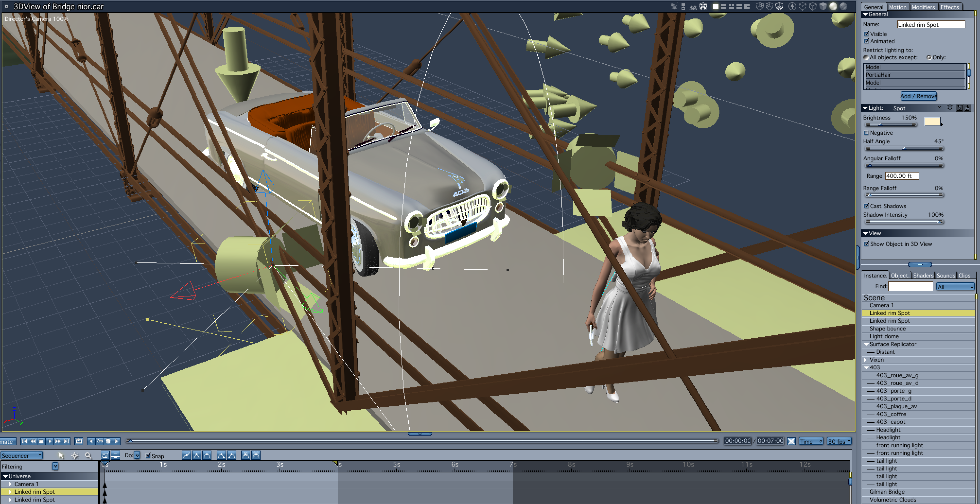Select the arrow pointer tool in sequencer
Image resolution: width=980 pixels, height=504 pixels.
(x=61, y=455)
